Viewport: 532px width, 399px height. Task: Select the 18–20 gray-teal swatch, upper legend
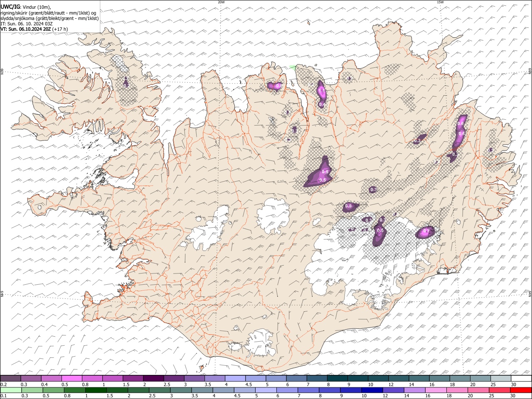tap(460, 379)
